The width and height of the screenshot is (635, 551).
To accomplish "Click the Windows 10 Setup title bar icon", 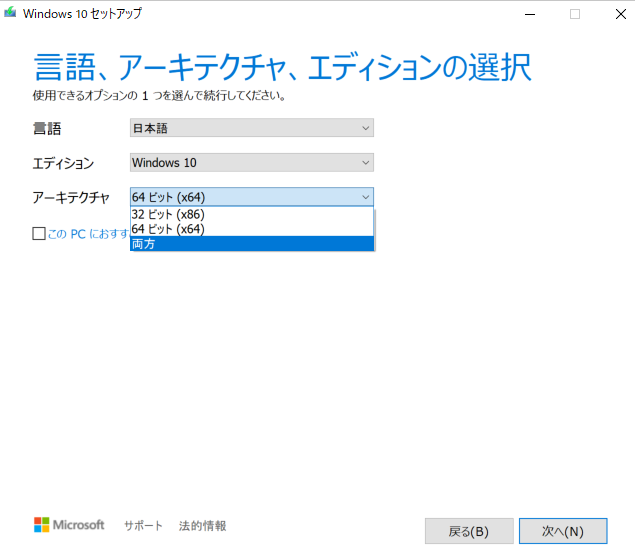I will (10, 13).
